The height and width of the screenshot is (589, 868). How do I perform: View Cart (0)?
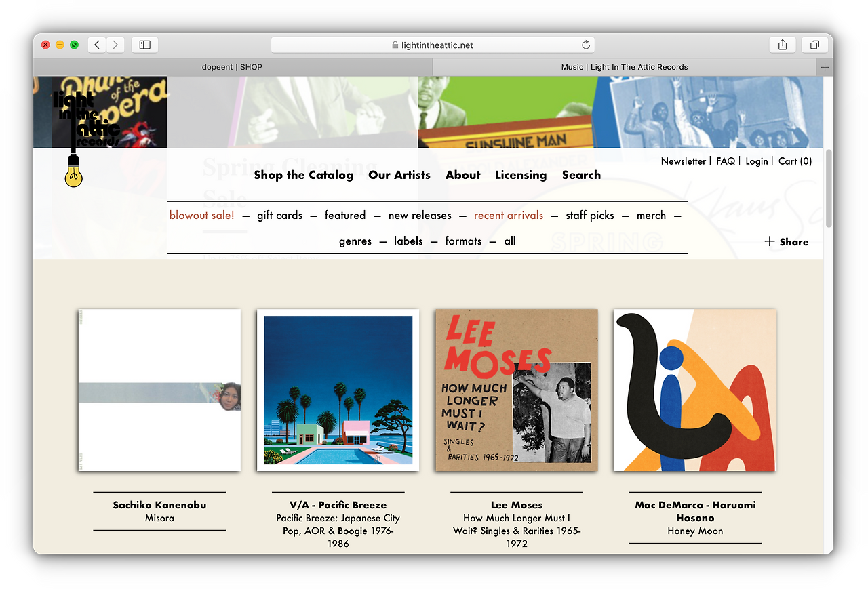click(x=795, y=161)
